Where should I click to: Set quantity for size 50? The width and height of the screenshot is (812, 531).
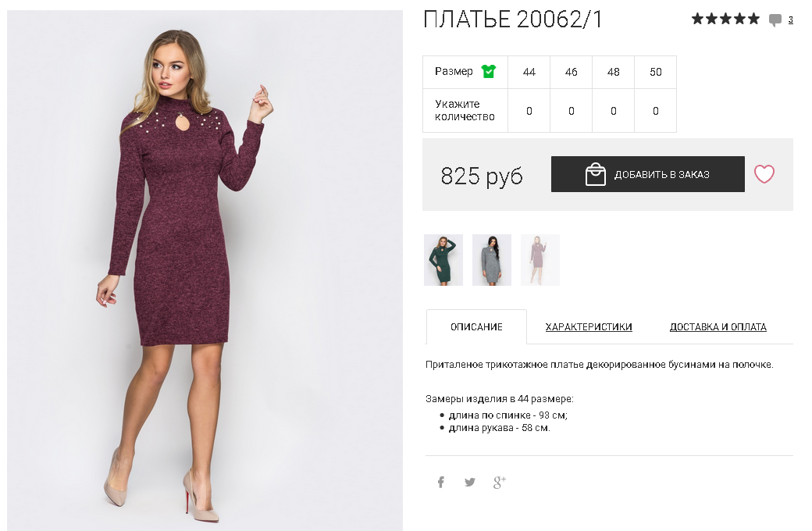point(656,111)
